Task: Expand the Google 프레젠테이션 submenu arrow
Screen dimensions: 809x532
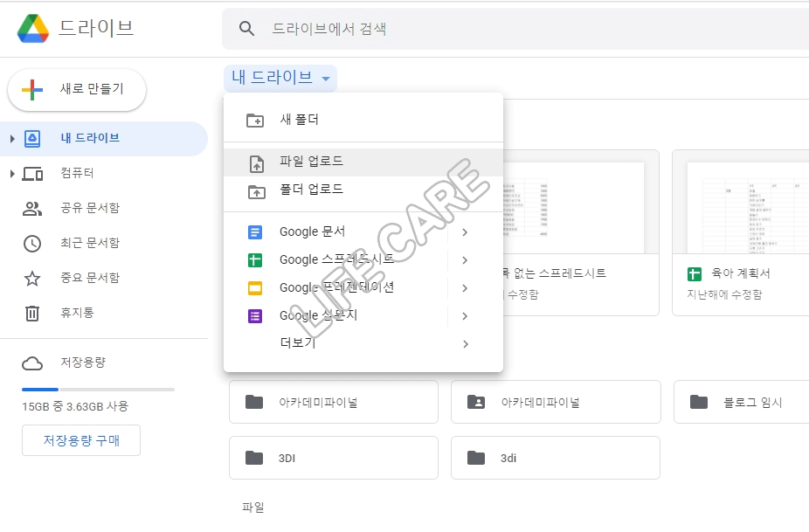Action: [465, 288]
